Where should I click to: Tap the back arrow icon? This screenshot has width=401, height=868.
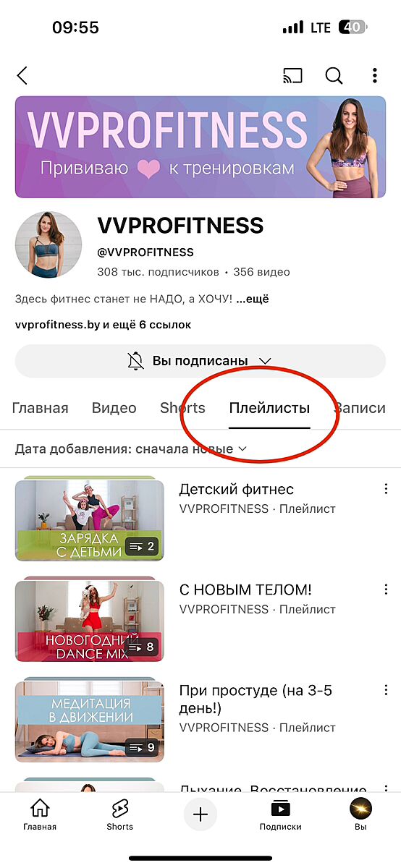tap(22, 75)
